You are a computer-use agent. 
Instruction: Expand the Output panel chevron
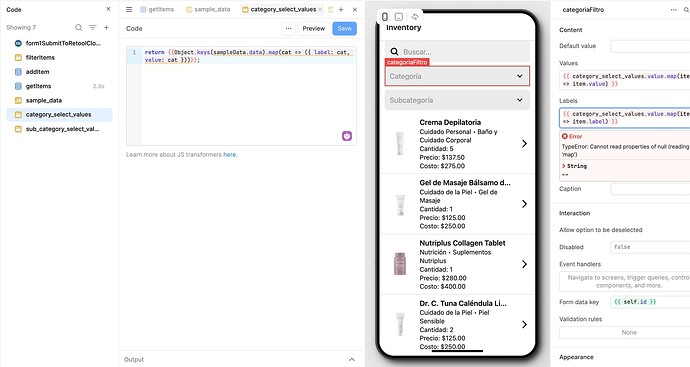[352, 360]
